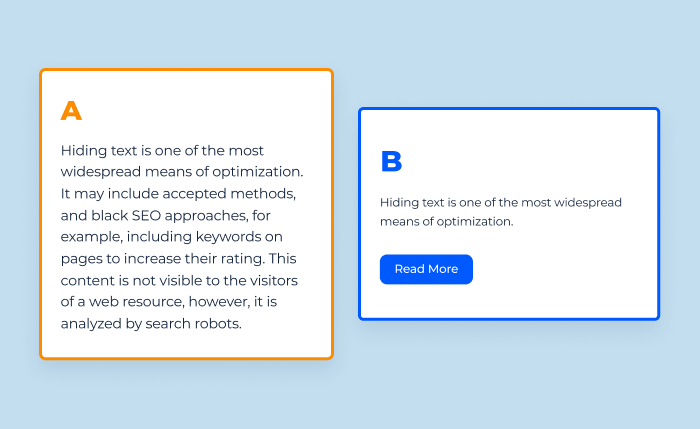
Task: Click the line "pages to increase their rating. This"
Action: coord(179,259)
